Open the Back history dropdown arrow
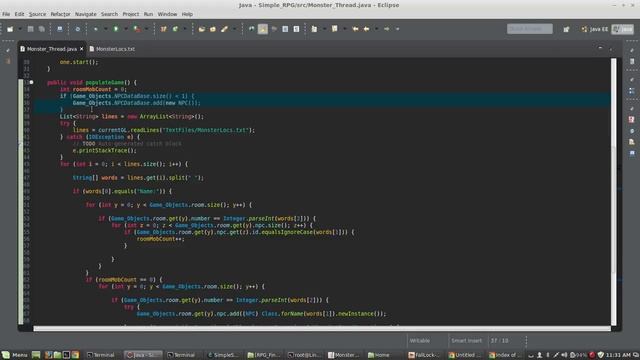640x360 pixels. point(376,29)
